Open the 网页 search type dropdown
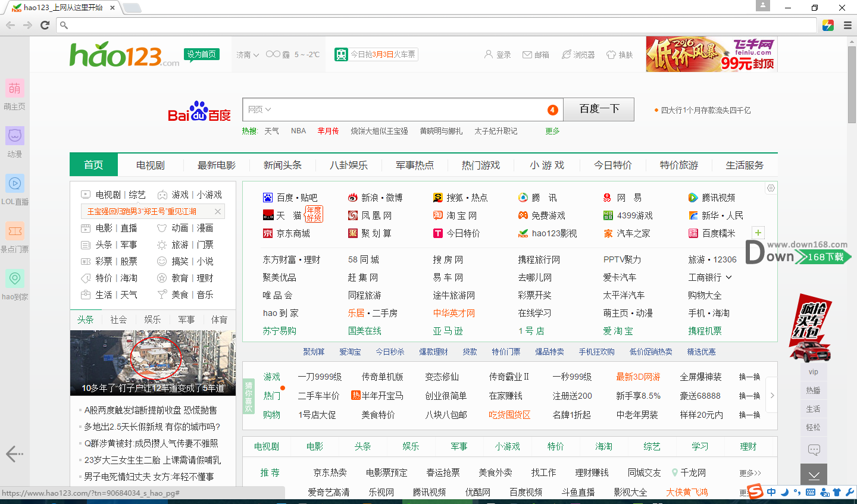857x504 pixels. coord(259,109)
